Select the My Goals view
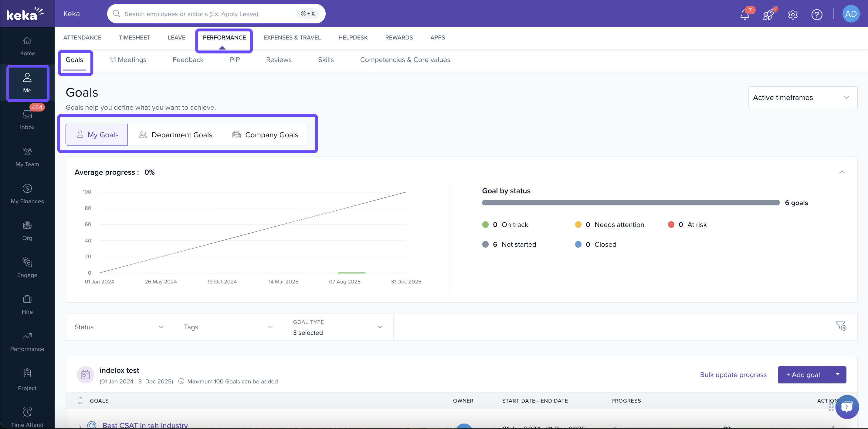 [97, 135]
